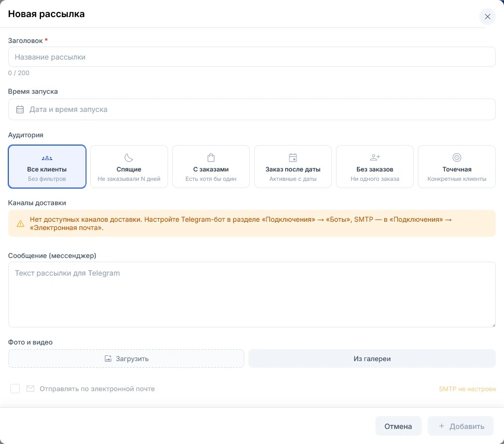
Task: Click the moon icon for sleeping clients
Action: 129,157
